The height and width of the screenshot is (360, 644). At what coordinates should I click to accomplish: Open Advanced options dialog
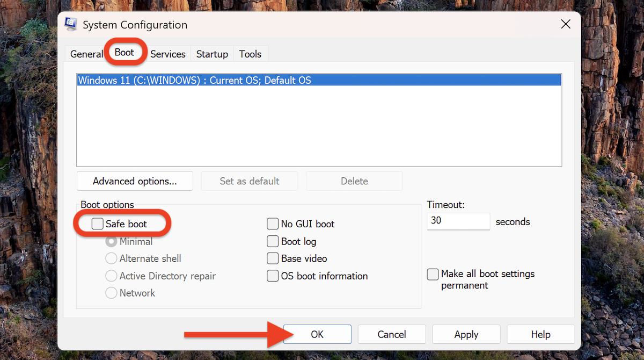(135, 181)
